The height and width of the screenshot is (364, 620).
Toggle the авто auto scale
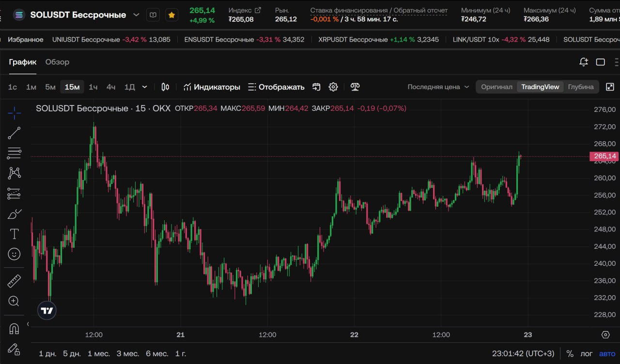coord(607,354)
